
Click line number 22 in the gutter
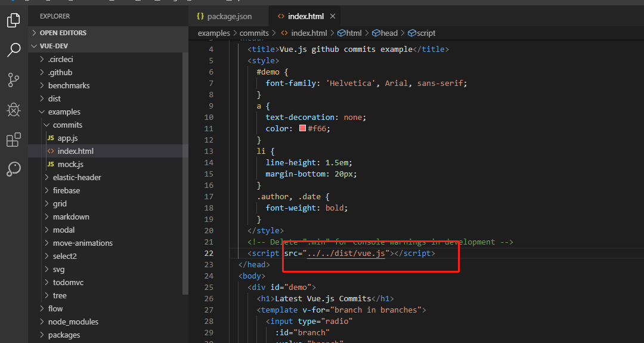pos(209,254)
